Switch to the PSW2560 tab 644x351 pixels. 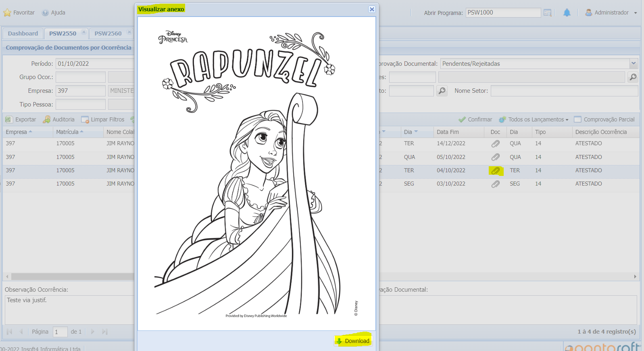coord(108,33)
